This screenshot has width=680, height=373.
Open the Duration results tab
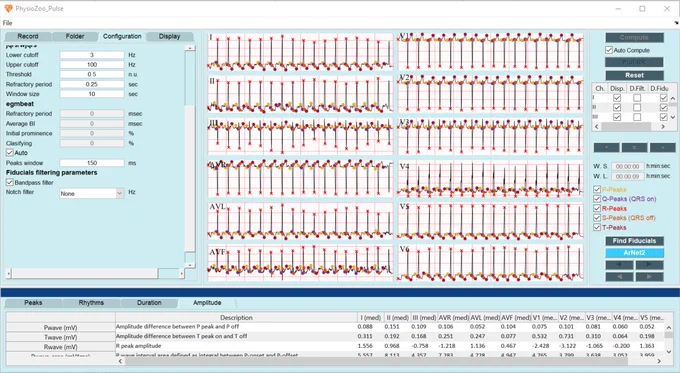[149, 303]
